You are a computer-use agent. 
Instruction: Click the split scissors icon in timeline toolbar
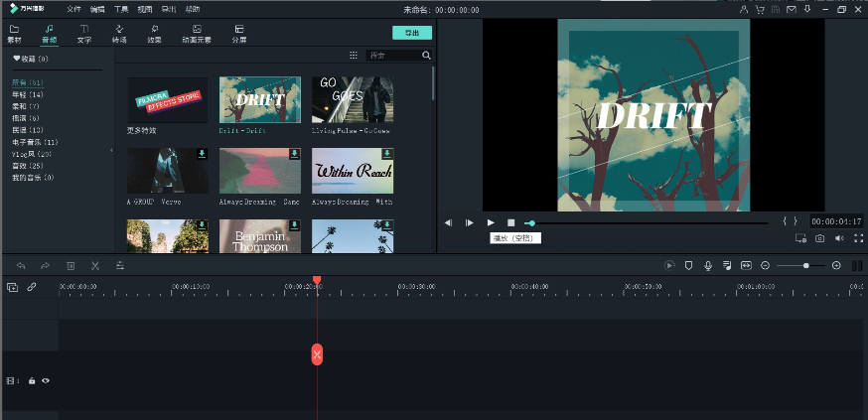pos(95,265)
